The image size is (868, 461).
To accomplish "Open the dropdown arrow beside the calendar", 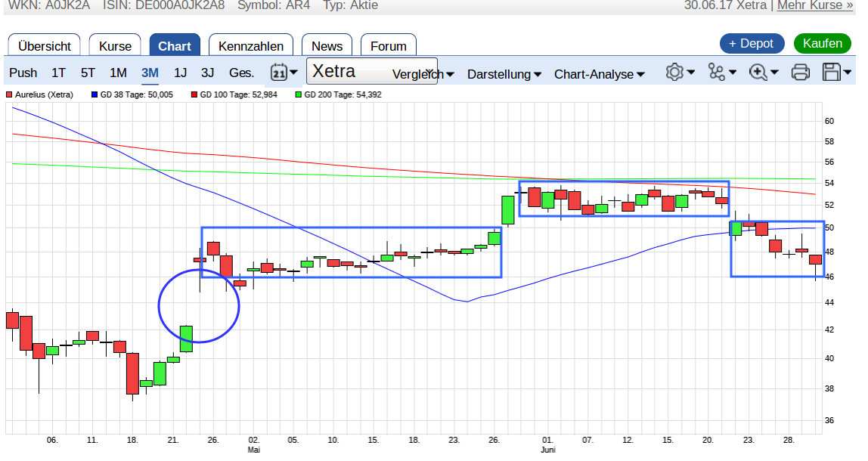I will coord(293,73).
